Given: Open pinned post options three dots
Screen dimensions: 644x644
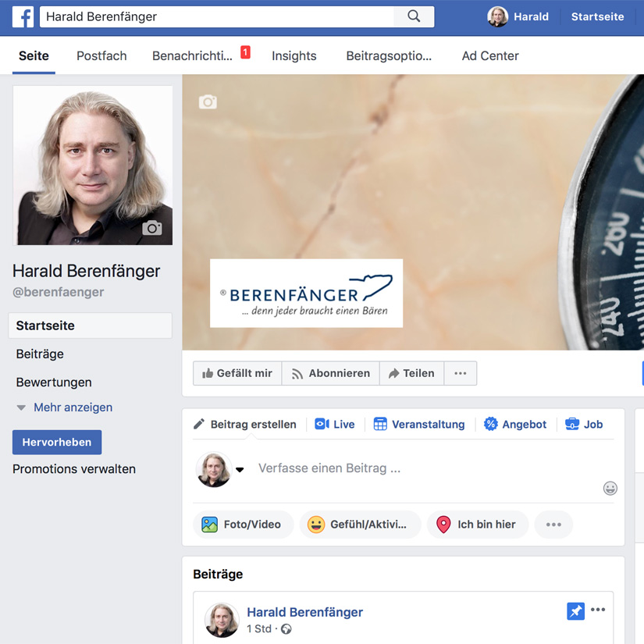Looking at the screenshot, I should [598, 610].
